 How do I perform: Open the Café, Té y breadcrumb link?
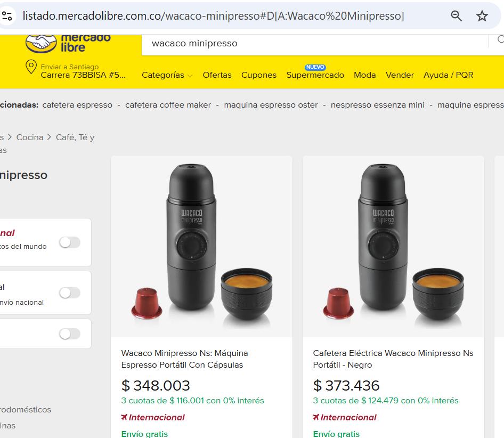point(75,137)
